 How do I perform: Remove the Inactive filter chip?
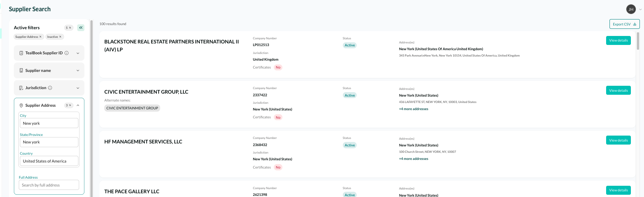60,37
